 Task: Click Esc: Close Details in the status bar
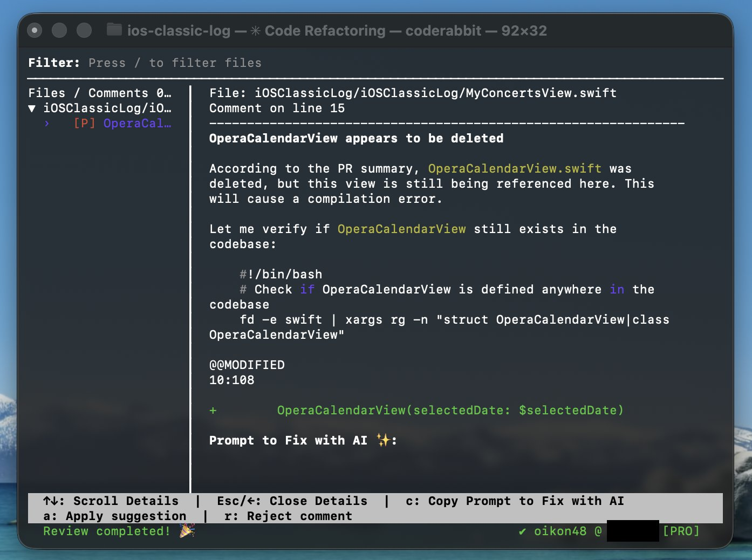point(292,501)
